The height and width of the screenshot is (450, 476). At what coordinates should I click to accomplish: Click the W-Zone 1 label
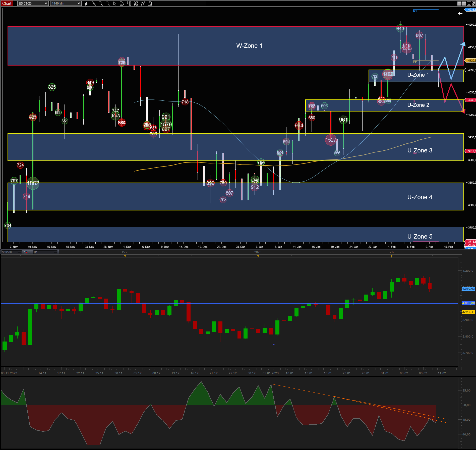250,46
